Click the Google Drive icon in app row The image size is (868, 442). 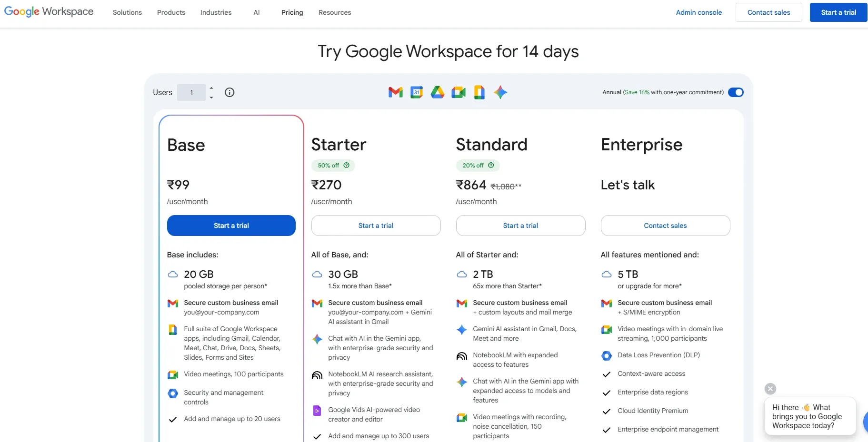[438, 92]
